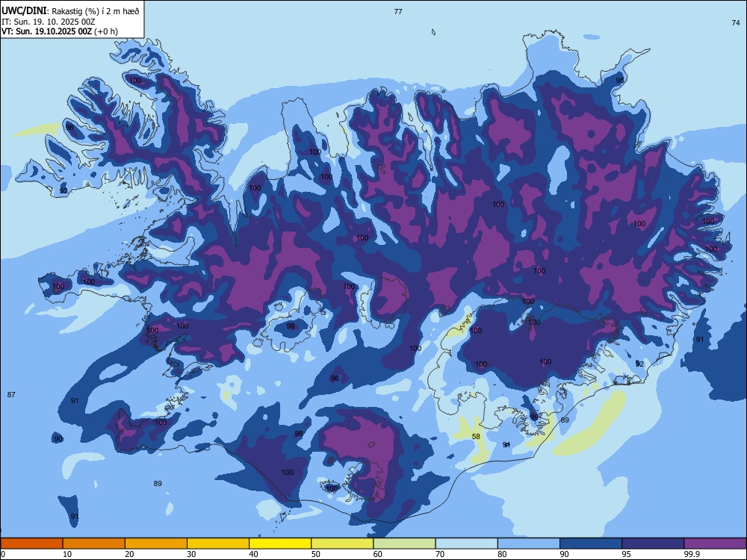The image size is (747, 560).
Task: Click the dark orange 0–10 legend swatch
Action: pos(31,544)
